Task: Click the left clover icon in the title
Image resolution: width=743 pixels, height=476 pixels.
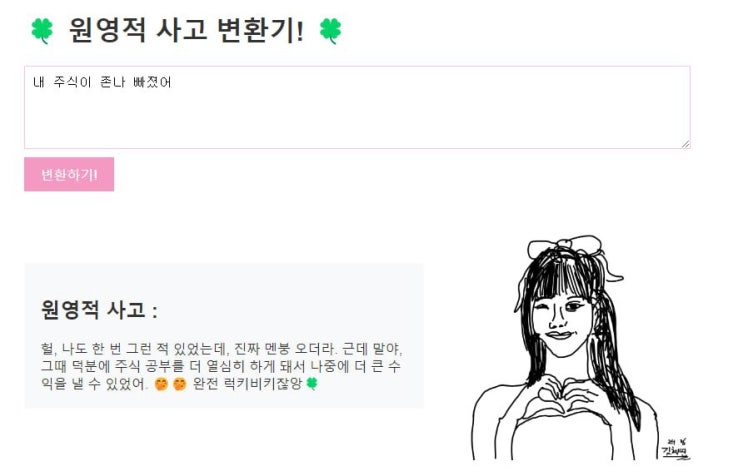Action: click(42, 31)
